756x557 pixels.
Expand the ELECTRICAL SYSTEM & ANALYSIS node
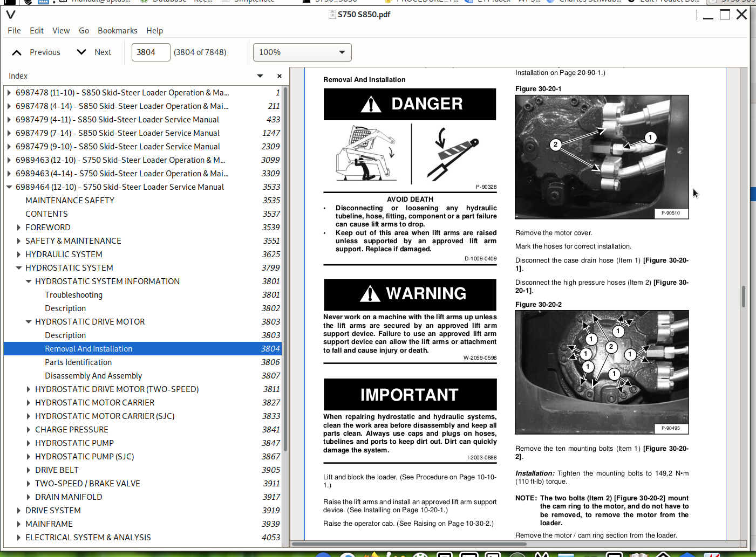click(x=19, y=538)
